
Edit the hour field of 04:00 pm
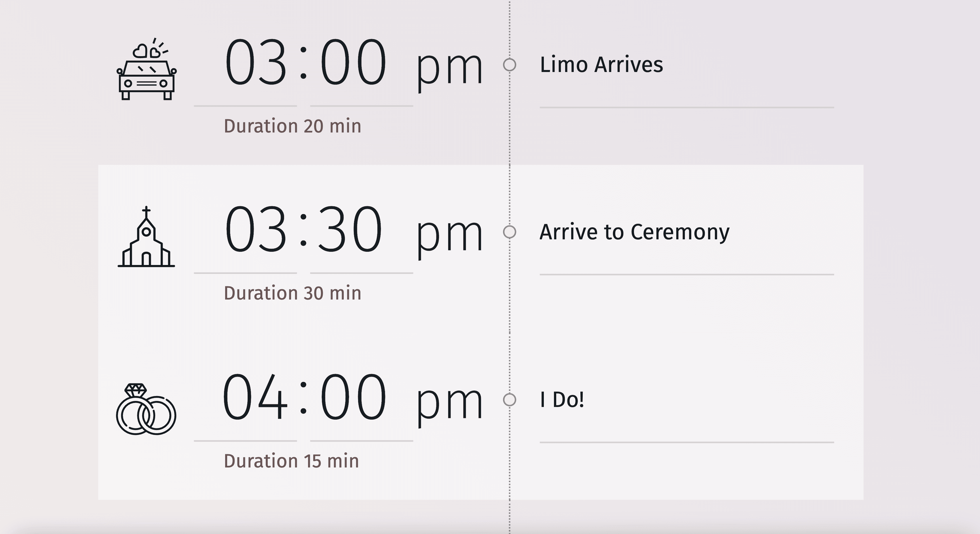click(254, 397)
